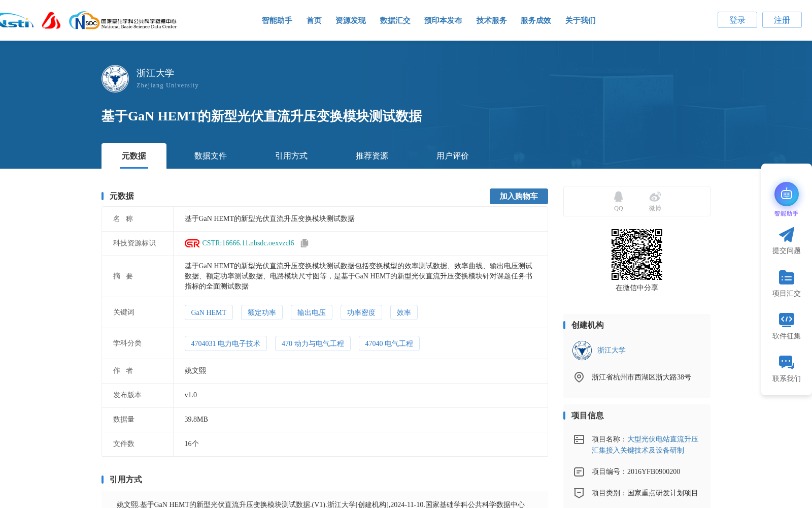Image resolution: width=812 pixels, height=508 pixels.
Task: Switch to the 推荐资源 tab
Action: click(x=372, y=156)
